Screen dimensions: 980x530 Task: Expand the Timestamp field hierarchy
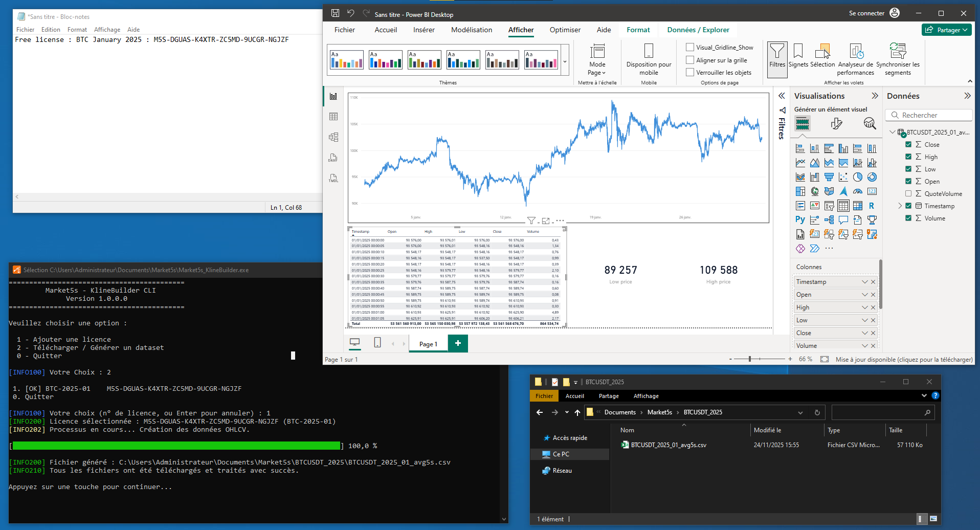(x=900, y=206)
